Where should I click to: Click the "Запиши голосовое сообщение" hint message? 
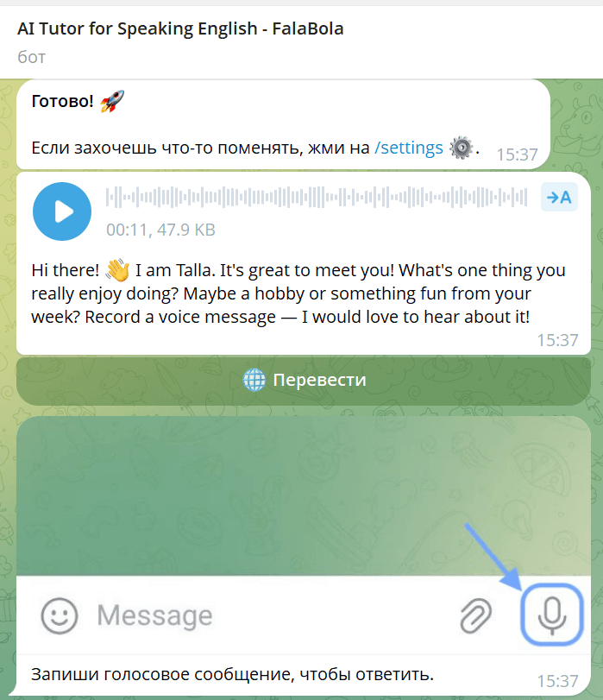coord(232,674)
